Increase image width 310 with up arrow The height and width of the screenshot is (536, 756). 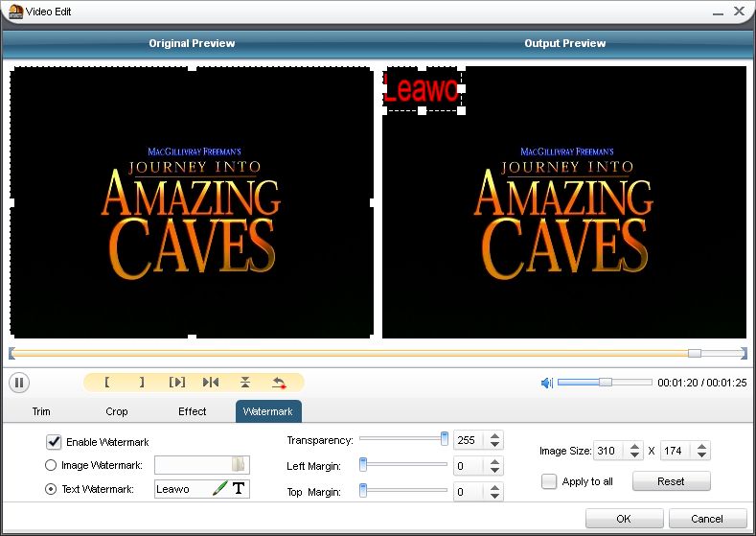tap(634, 446)
